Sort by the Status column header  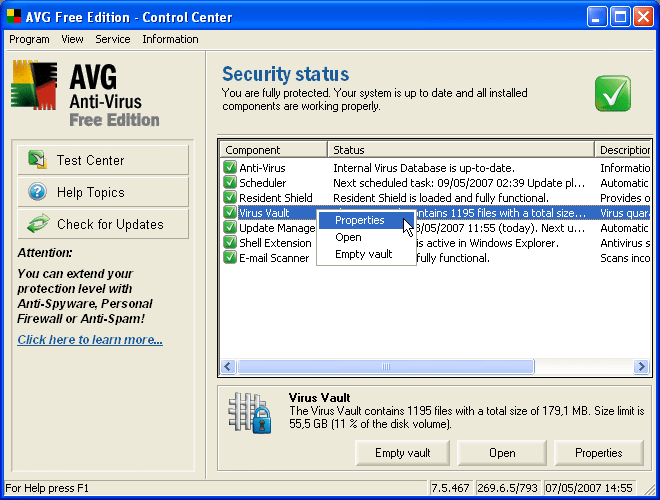coord(460,150)
